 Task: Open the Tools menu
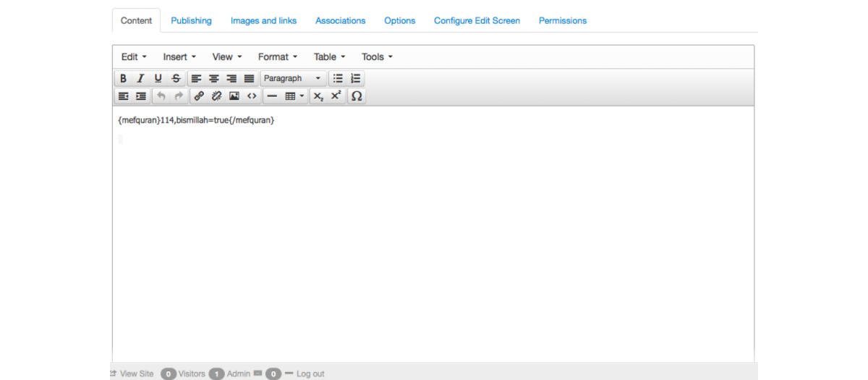coord(377,56)
